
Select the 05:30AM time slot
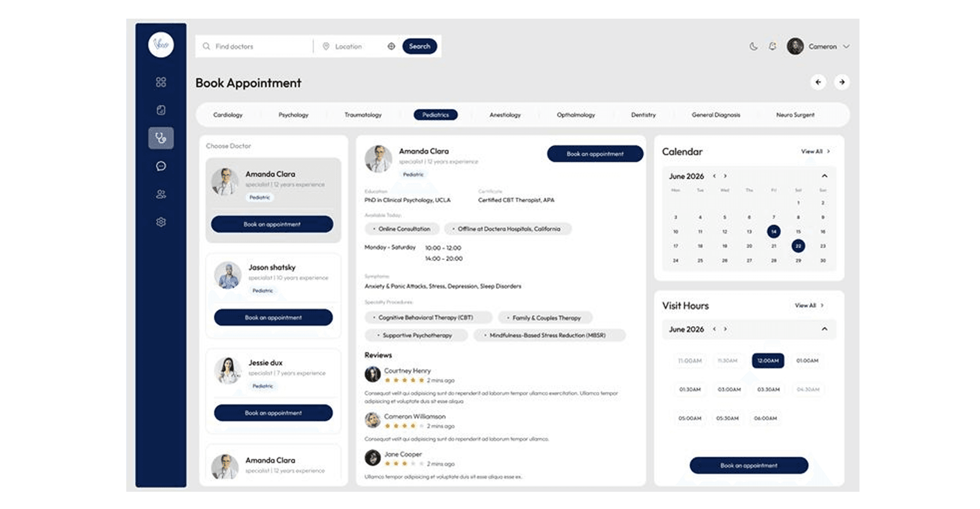[x=727, y=418]
